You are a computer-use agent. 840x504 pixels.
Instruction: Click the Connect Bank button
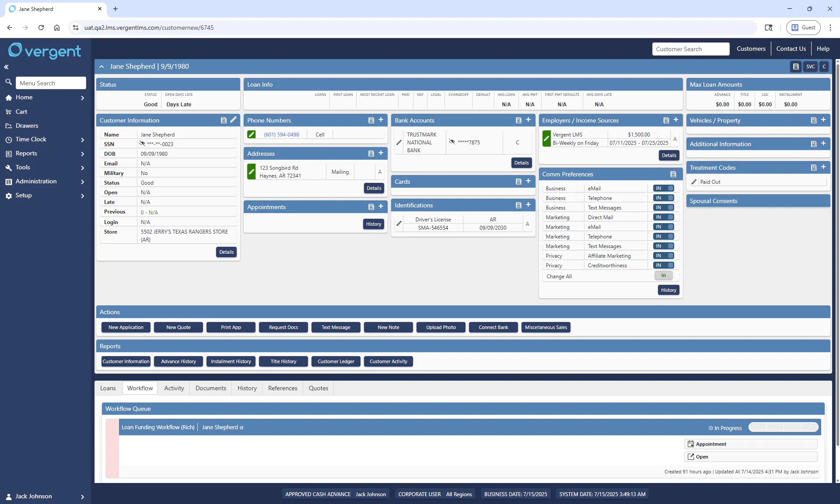click(x=493, y=327)
